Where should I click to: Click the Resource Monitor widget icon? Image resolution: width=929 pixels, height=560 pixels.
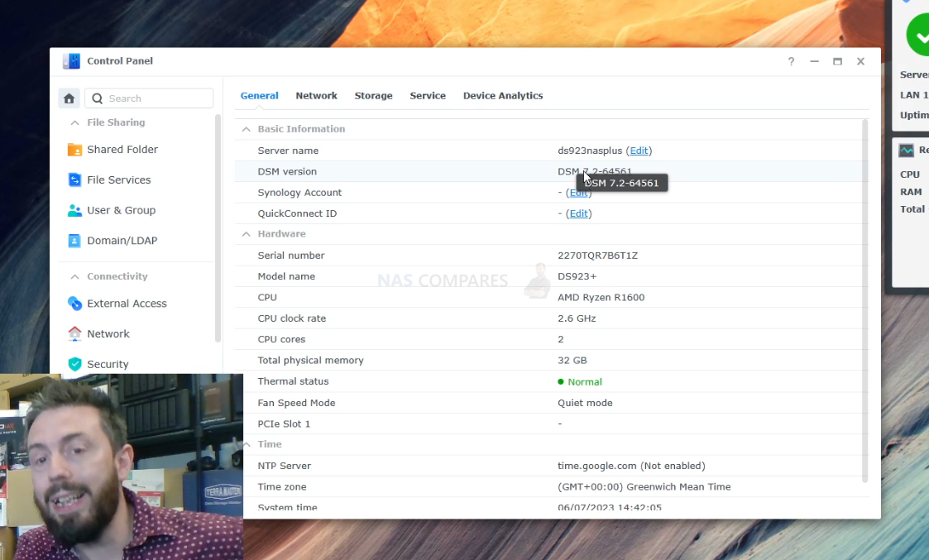[907, 151]
